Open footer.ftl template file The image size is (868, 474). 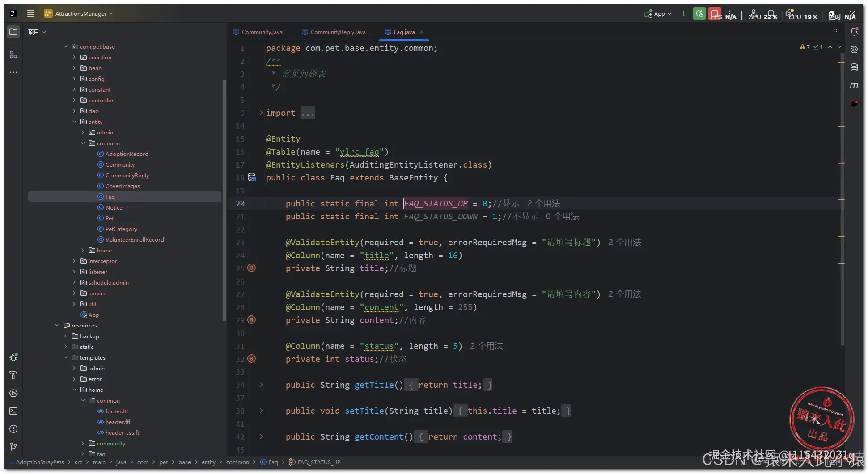click(x=116, y=411)
